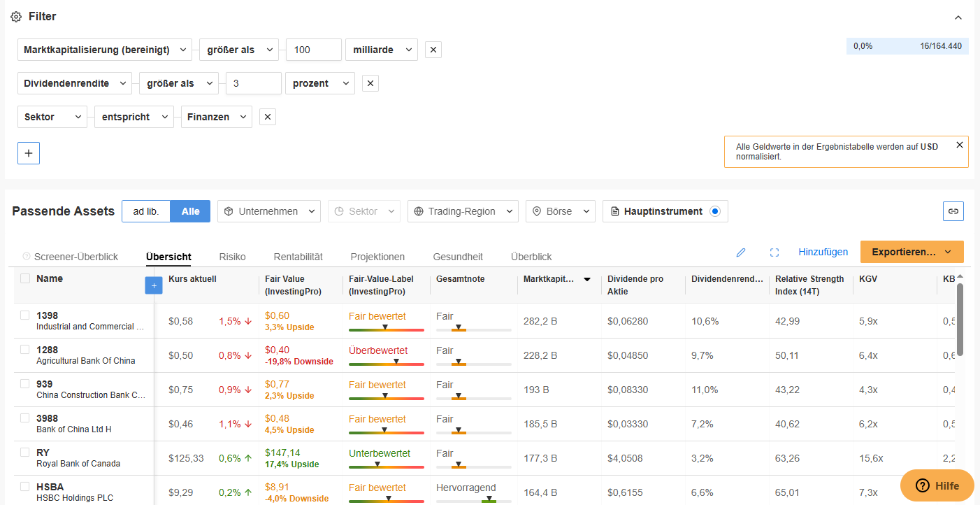Viewport: 980px width, 505px height.
Task: Expand the Sektor entspricht dropdown
Action: (x=134, y=116)
